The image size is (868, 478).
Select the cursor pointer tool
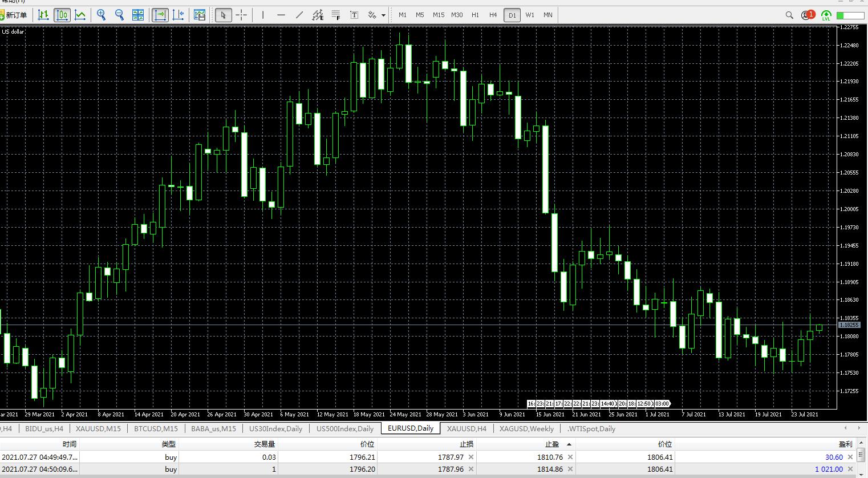coord(224,15)
